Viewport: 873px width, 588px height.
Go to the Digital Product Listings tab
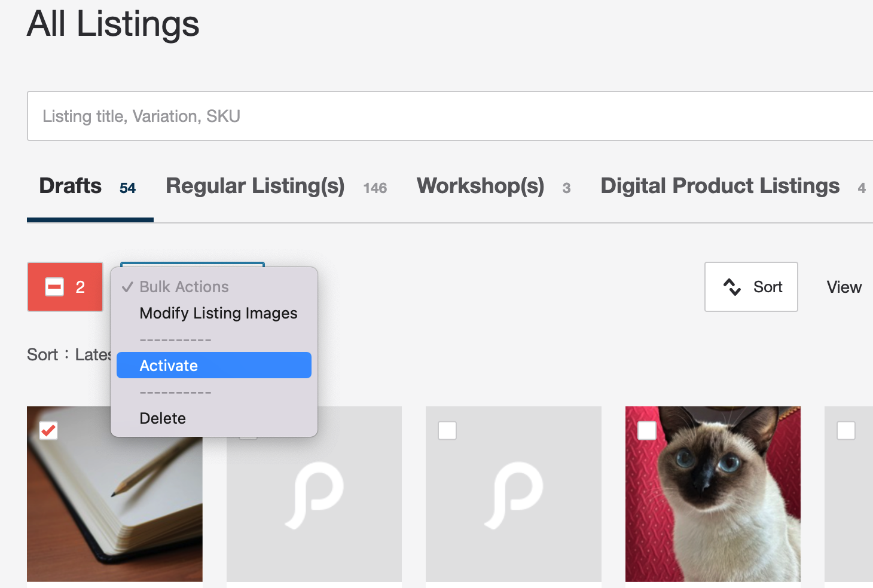[720, 186]
